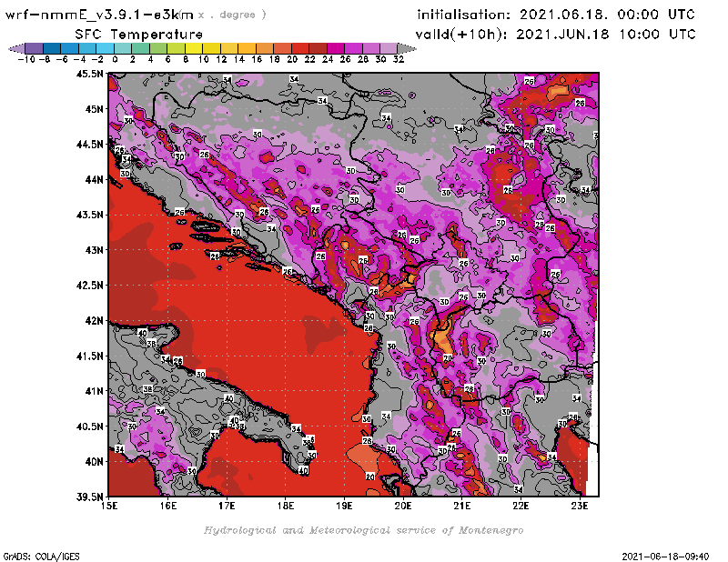
Task: Click 'Hydrological and Meteorological service of Montenegro' credit
Action: [363, 530]
